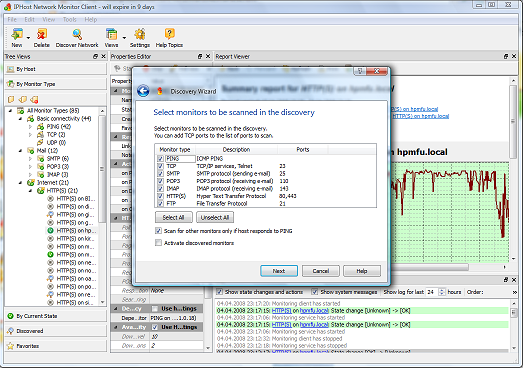Screen dimensions: 523x368
Task: Click the Delete toolbar icon
Action: (x=42, y=35)
